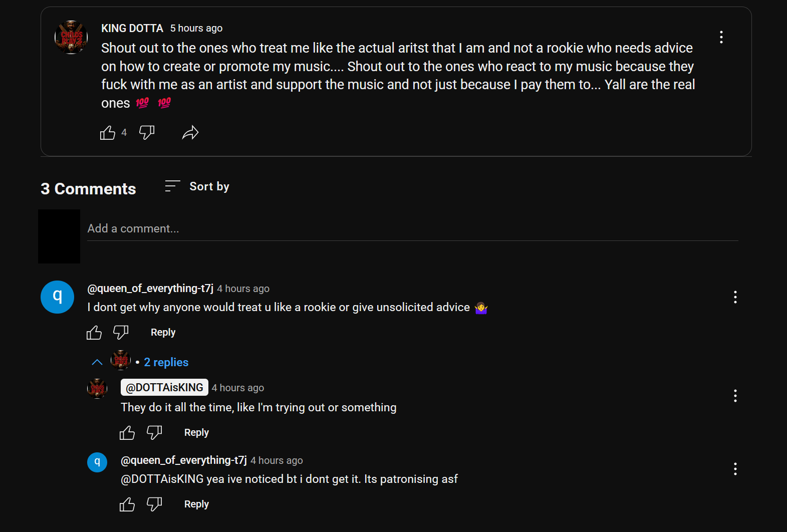Image resolution: width=787 pixels, height=532 pixels.
Task: Like the @DOTTAisKING reply
Action: 127,433
